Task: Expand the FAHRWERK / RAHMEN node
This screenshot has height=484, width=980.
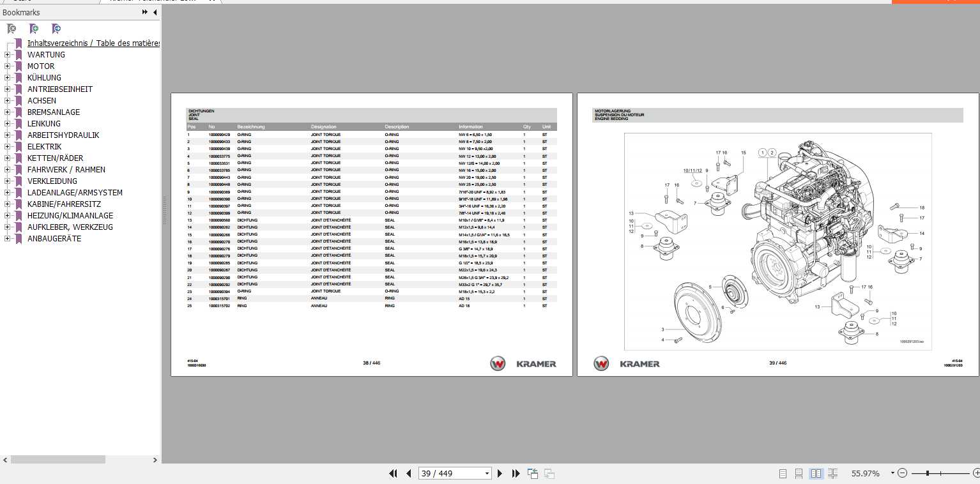Action: tap(8, 170)
